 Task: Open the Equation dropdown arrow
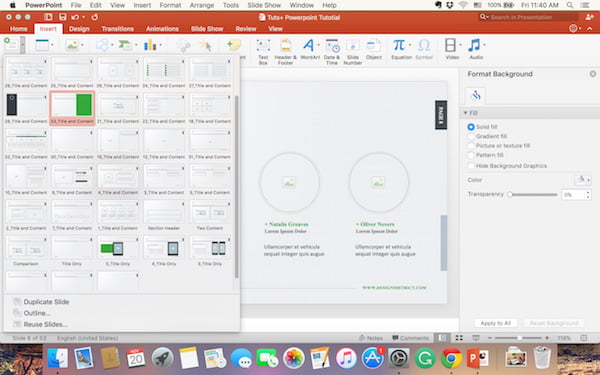[x=410, y=45]
